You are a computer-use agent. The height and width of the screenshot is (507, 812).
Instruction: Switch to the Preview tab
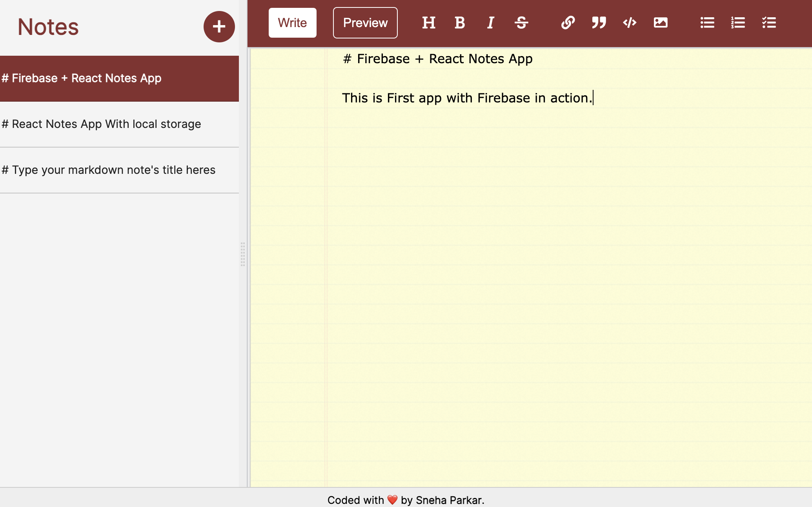point(365,23)
